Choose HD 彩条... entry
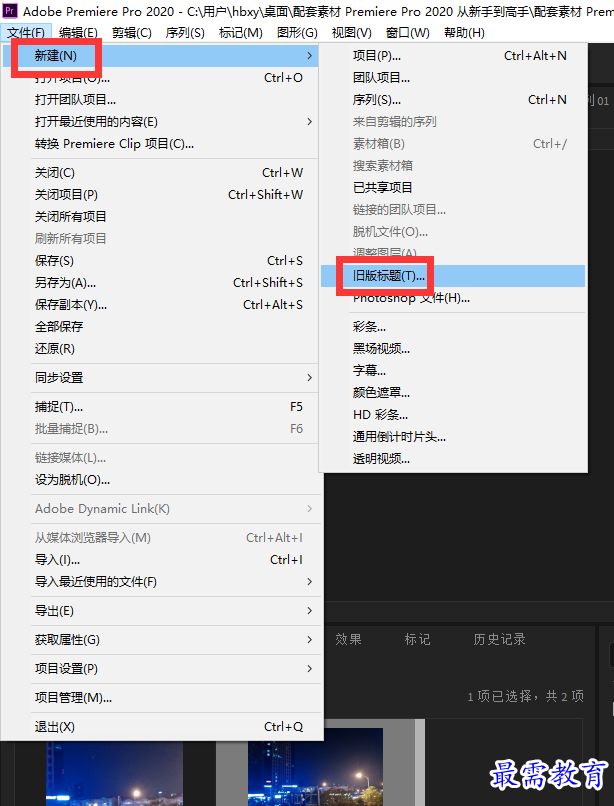The image size is (614, 806). (453, 415)
